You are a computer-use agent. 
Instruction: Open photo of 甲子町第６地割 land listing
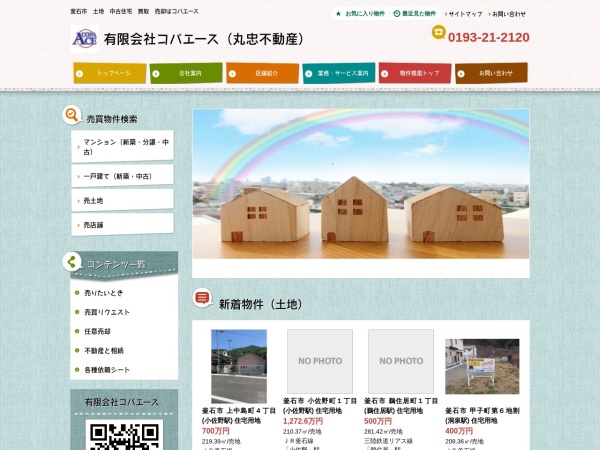482,366
